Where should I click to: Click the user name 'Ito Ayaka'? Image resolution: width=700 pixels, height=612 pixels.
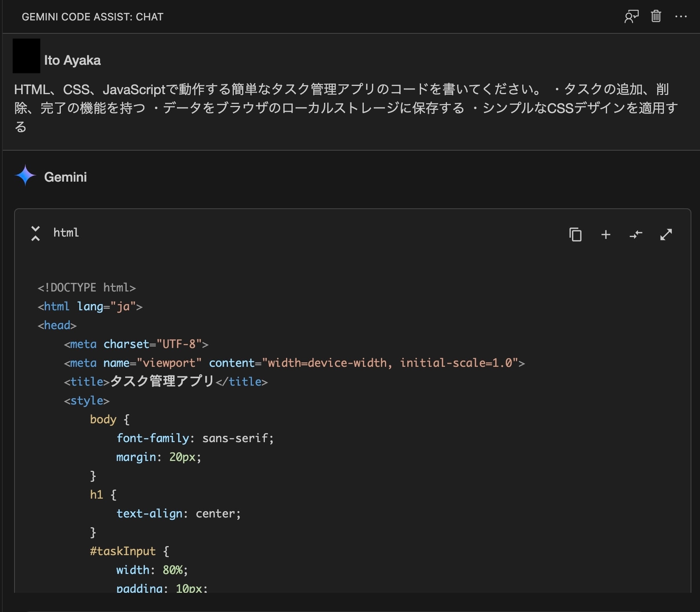tap(73, 60)
